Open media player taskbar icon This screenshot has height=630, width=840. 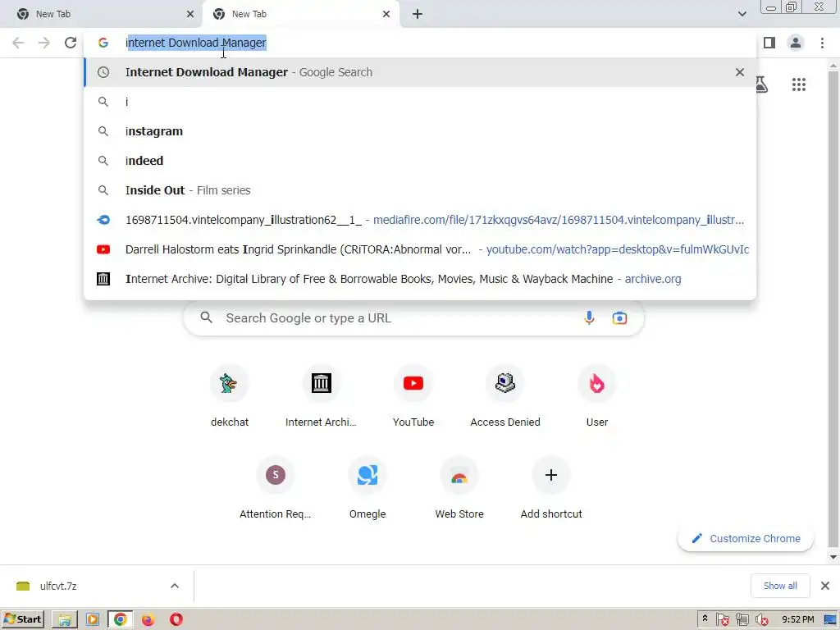[x=93, y=620]
